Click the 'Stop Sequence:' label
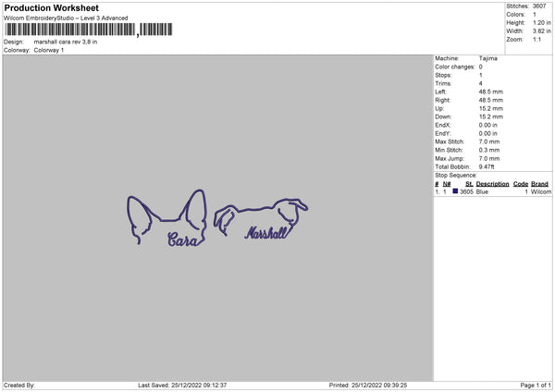The image size is (555, 392). tap(456, 176)
